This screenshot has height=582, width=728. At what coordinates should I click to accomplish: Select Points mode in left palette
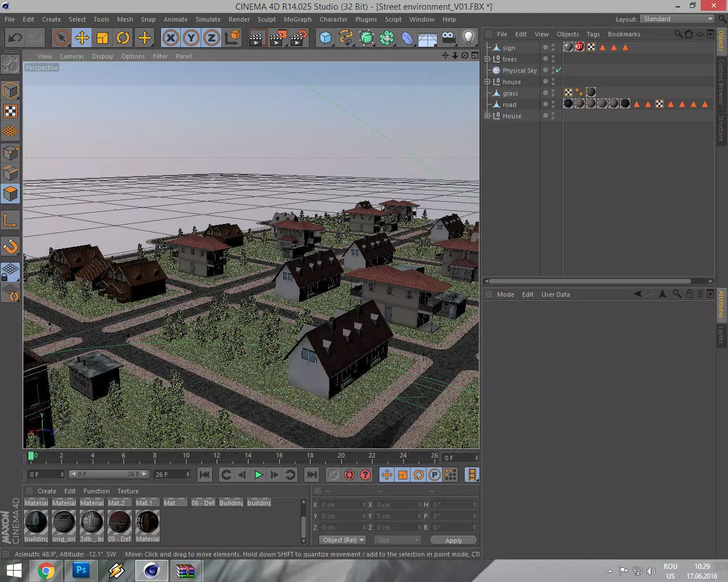pos(11,152)
